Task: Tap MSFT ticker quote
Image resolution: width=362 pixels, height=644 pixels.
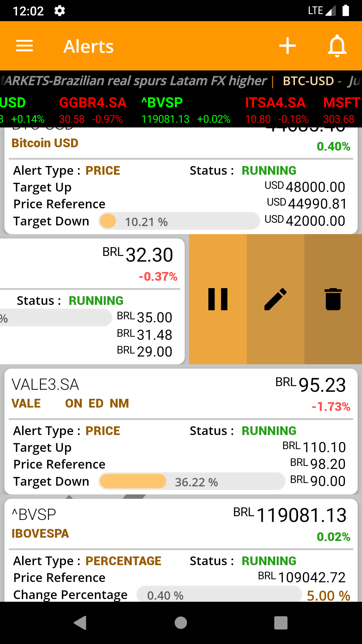Action: click(x=341, y=110)
